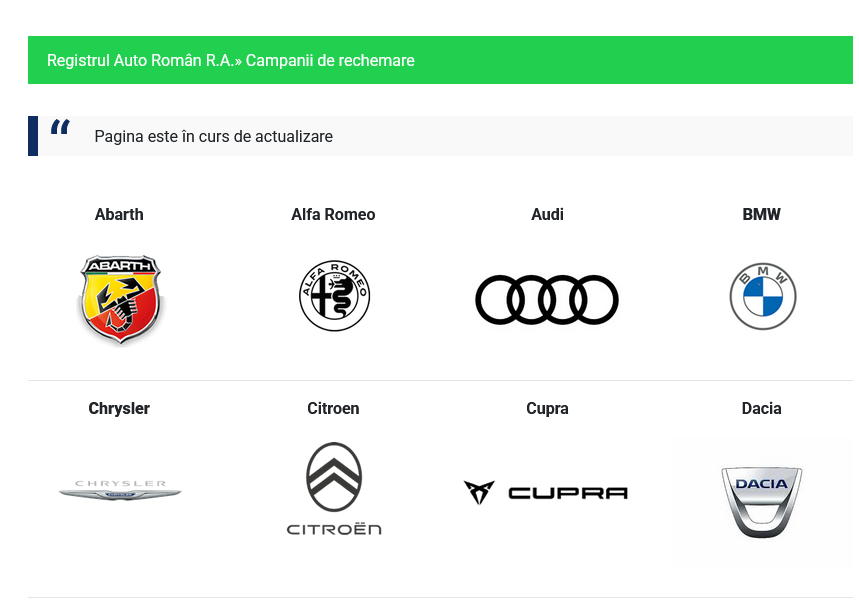859x607 pixels.
Task: Click the Abarth brand name link
Action: (x=119, y=214)
